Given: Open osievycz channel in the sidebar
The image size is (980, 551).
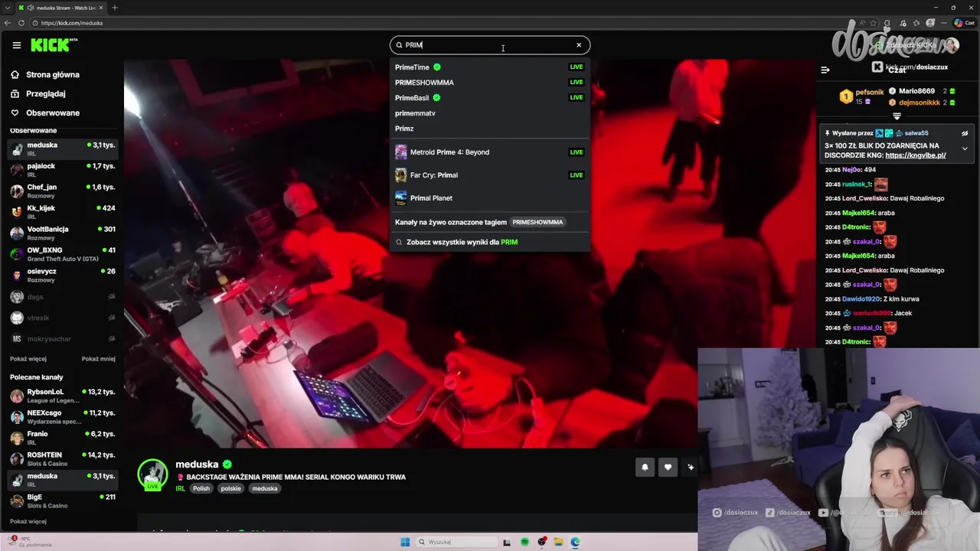Looking at the screenshot, I should tap(63, 275).
